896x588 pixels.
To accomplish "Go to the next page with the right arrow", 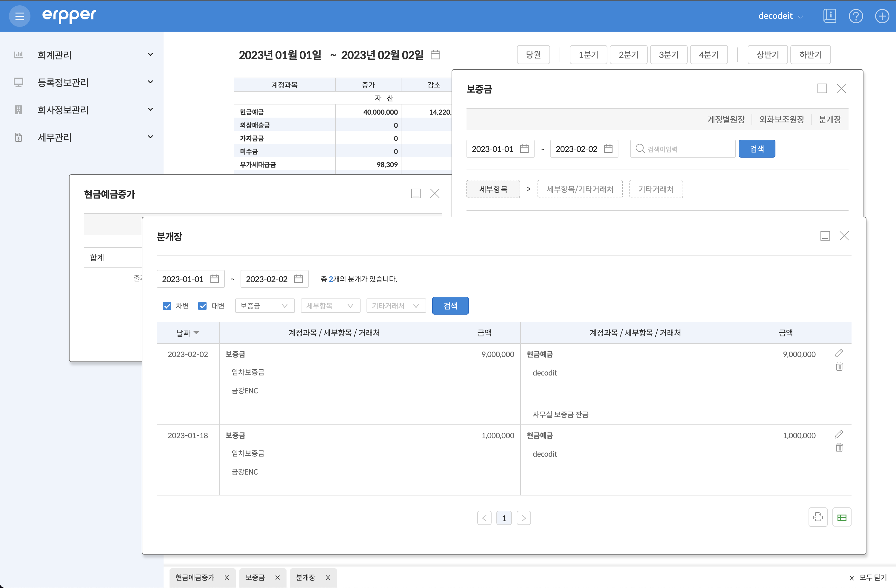I will [524, 518].
